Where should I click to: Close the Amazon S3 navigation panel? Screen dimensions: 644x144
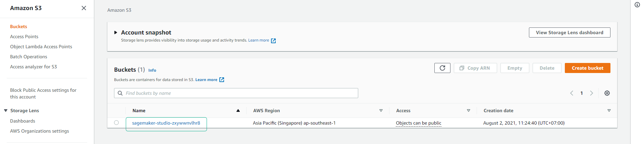pyautogui.click(x=84, y=8)
